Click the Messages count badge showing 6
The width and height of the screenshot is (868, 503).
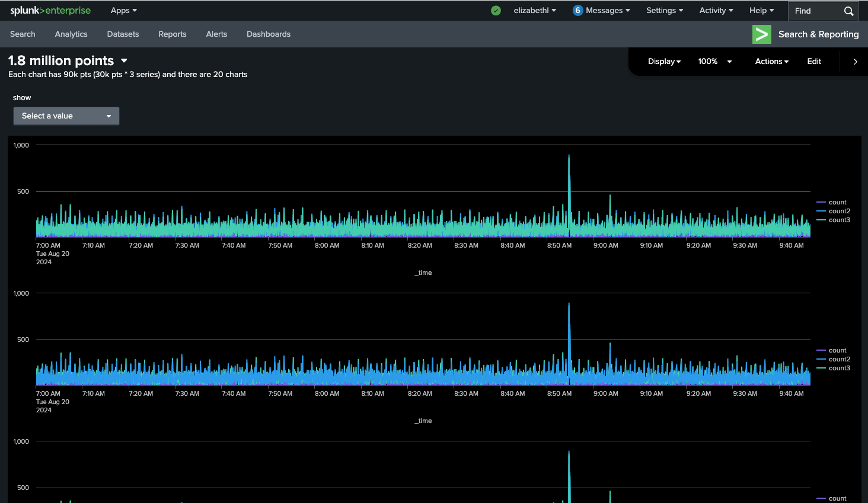[577, 11]
